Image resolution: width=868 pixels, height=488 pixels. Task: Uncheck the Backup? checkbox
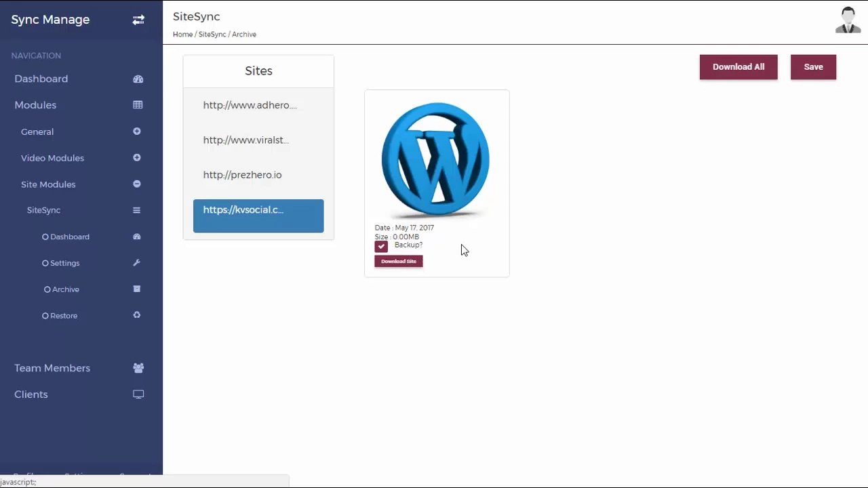[381, 247]
